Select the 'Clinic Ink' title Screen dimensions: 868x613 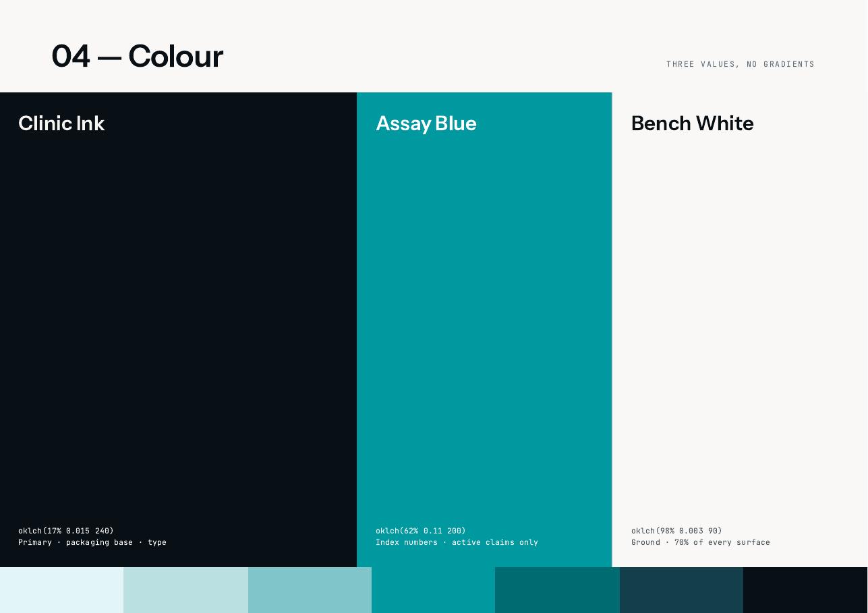click(x=61, y=123)
